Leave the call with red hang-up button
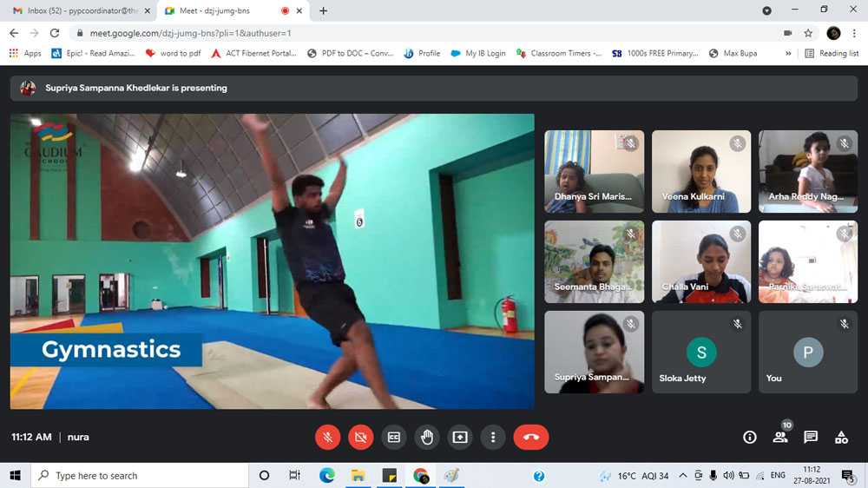 530,438
